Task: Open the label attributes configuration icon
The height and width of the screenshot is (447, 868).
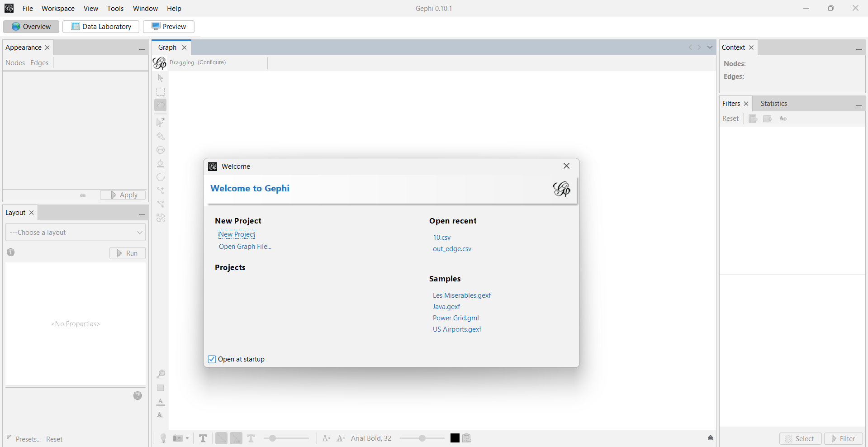Action: coord(467,438)
